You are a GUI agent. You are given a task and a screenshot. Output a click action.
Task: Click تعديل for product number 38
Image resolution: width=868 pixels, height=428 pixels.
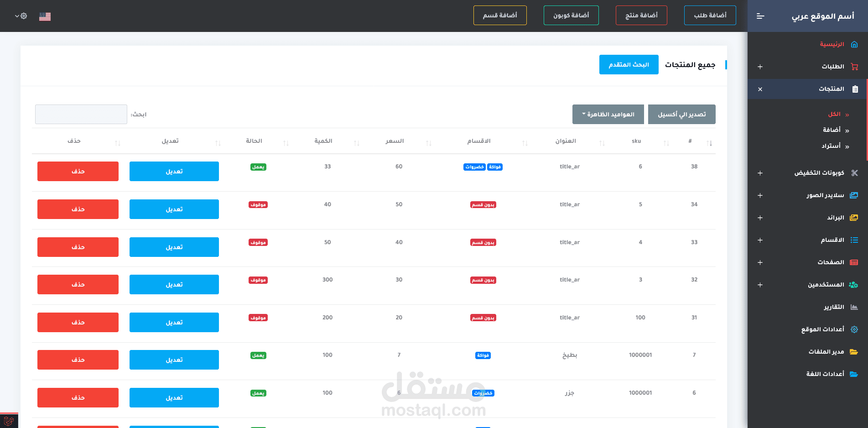[x=174, y=172]
